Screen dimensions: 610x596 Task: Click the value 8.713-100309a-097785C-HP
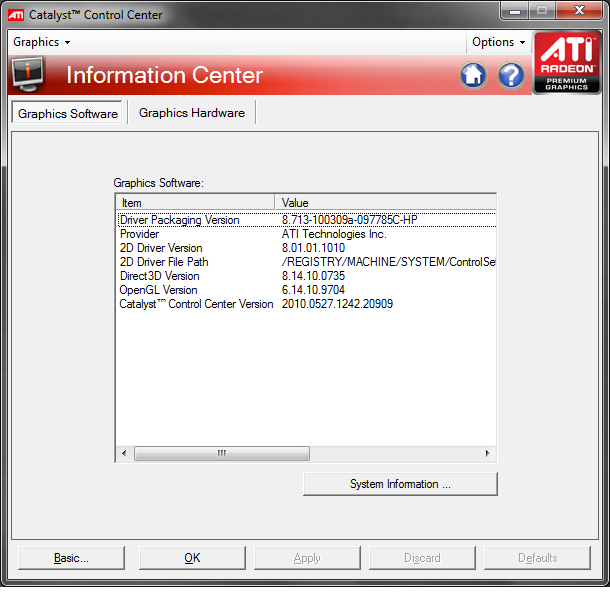click(349, 220)
